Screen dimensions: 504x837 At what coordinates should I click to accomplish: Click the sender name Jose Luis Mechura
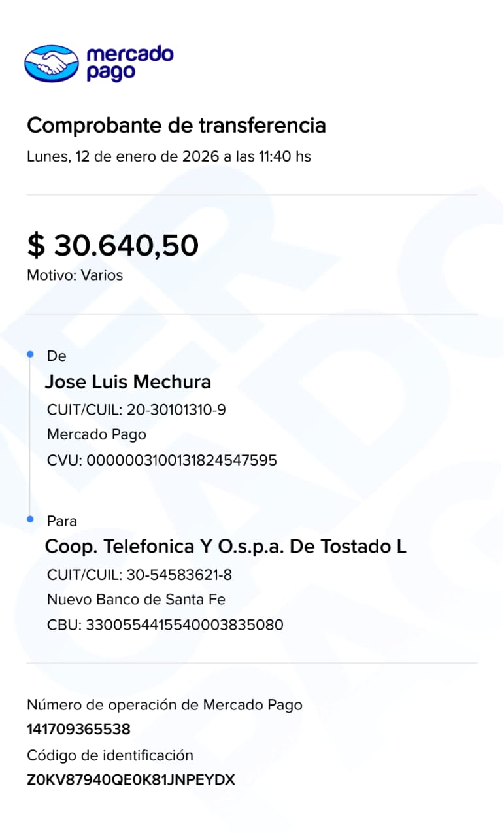tap(127, 382)
